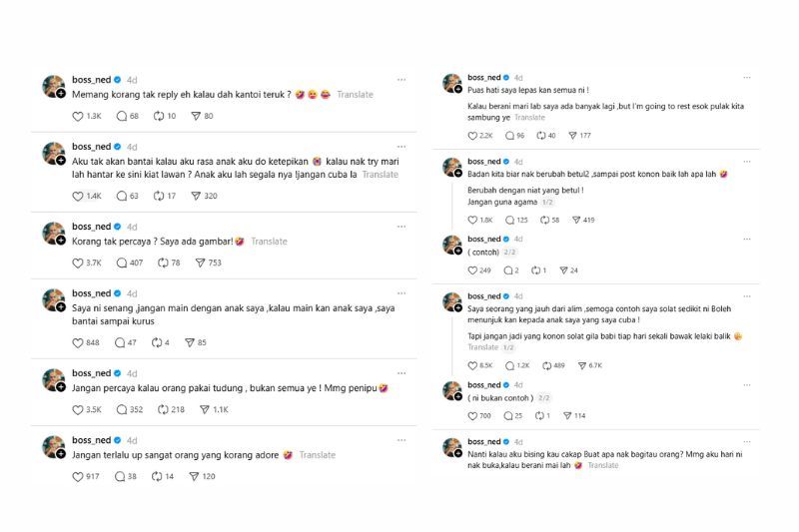Open more options on 'Saya ni senang' post
The width and height of the screenshot is (799, 532).
401,293
